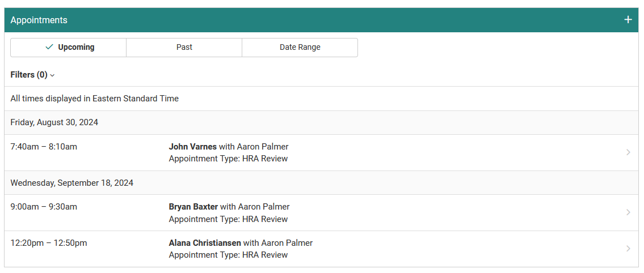
Task: Click the Eastern Standard Time notice text
Action: pyautogui.click(x=94, y=99)
